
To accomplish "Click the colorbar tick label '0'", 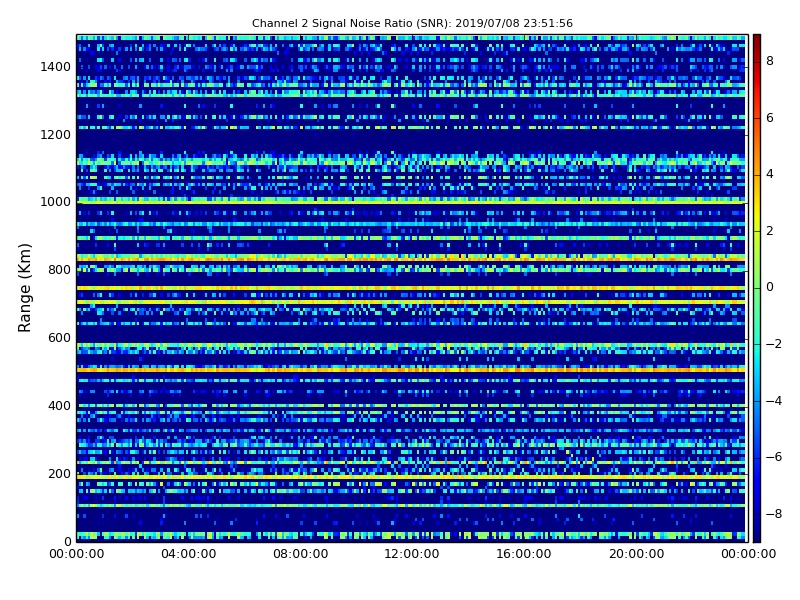I will click(x=770, y=287).
